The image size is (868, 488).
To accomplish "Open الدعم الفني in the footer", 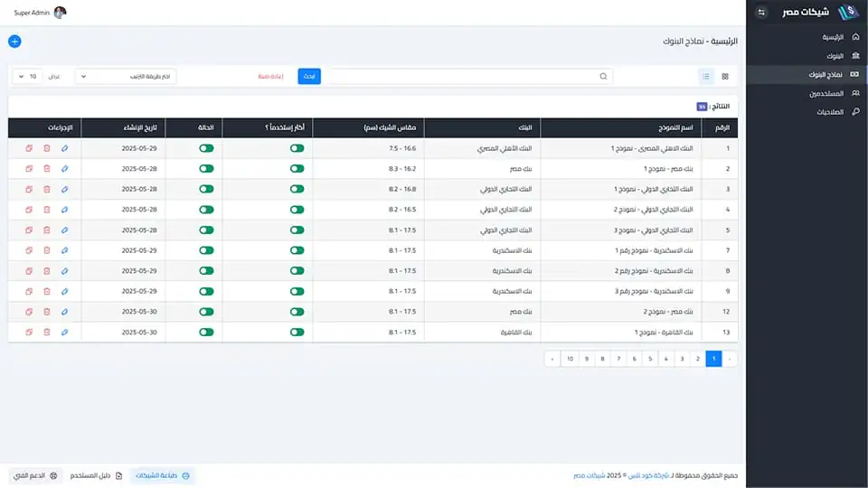I will [35, 476].
